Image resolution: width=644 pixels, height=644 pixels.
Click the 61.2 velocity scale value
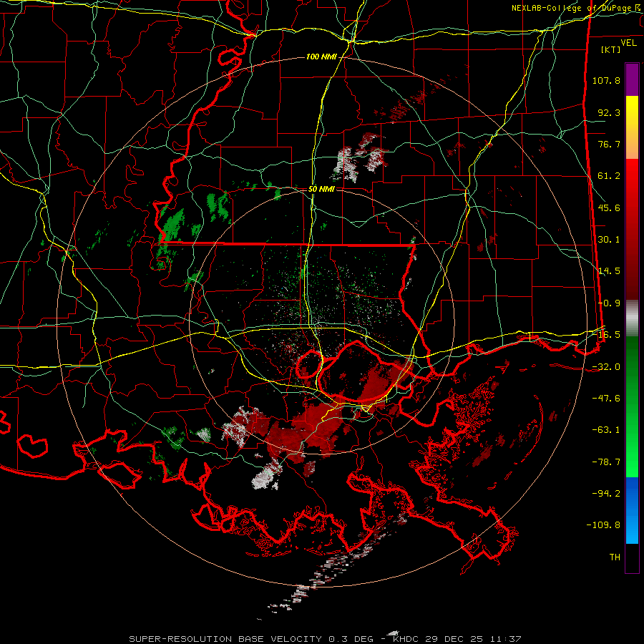tap(609, 176)
